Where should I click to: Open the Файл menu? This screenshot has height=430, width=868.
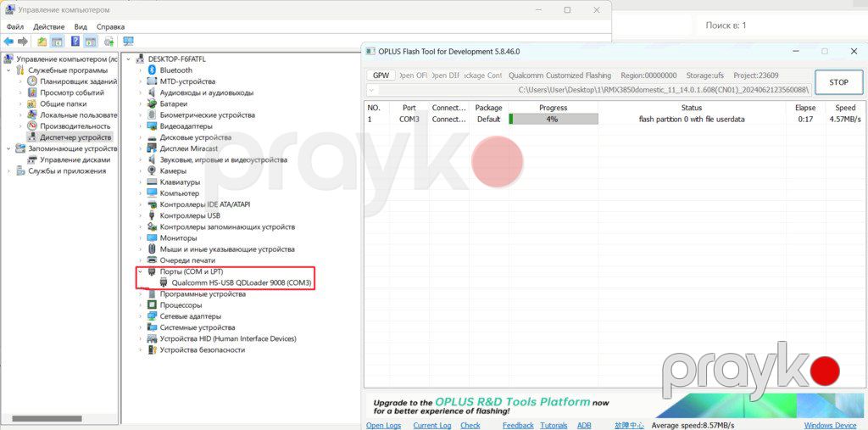coord(15,26)
